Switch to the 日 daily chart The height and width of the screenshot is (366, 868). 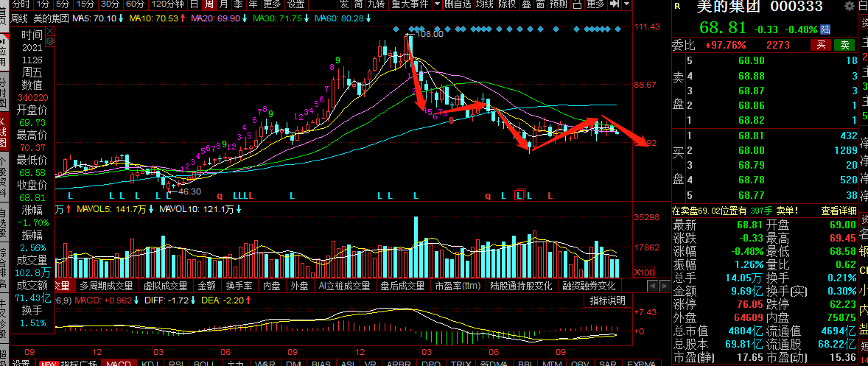pos(194,4)
